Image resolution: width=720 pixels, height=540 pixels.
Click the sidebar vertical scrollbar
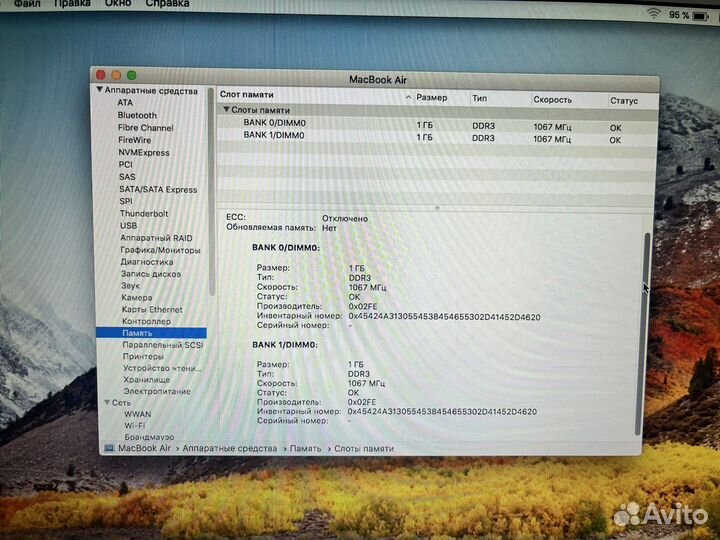pyautogui.click(x=212, y=193)
